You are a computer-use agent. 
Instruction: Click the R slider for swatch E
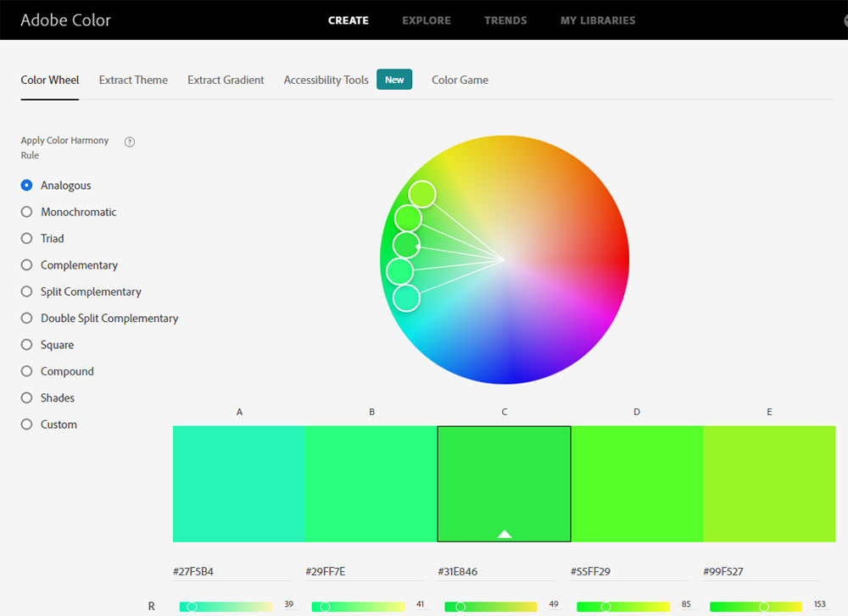click(756, 607)
